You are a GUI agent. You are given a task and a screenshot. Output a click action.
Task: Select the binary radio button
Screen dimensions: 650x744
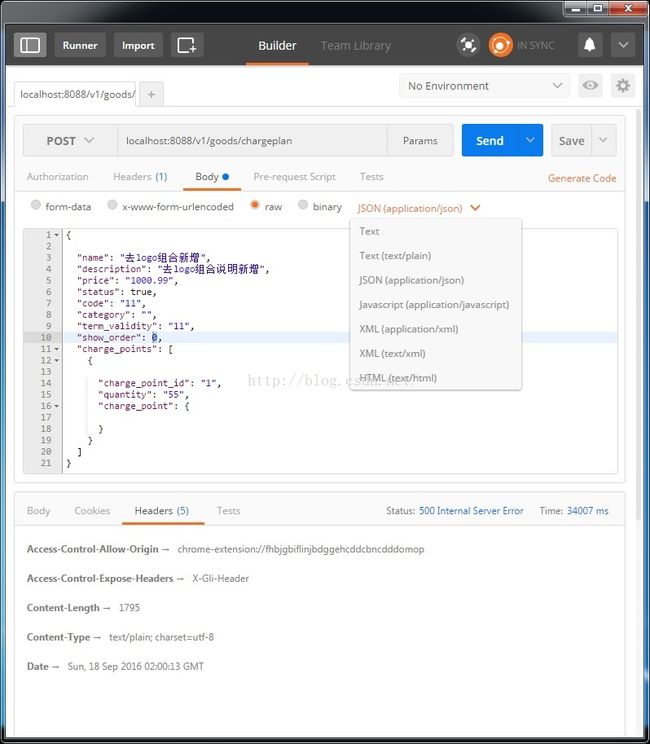point(303,205)
